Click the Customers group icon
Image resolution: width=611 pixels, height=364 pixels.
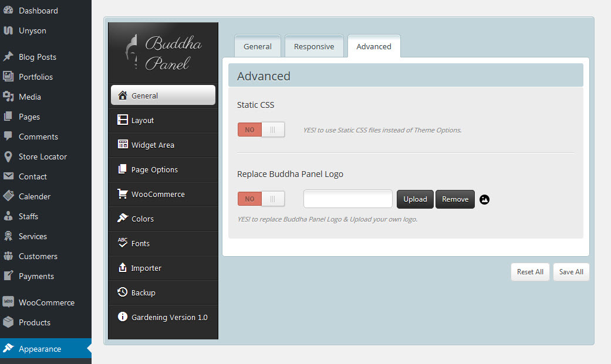(x=8, y=256)
